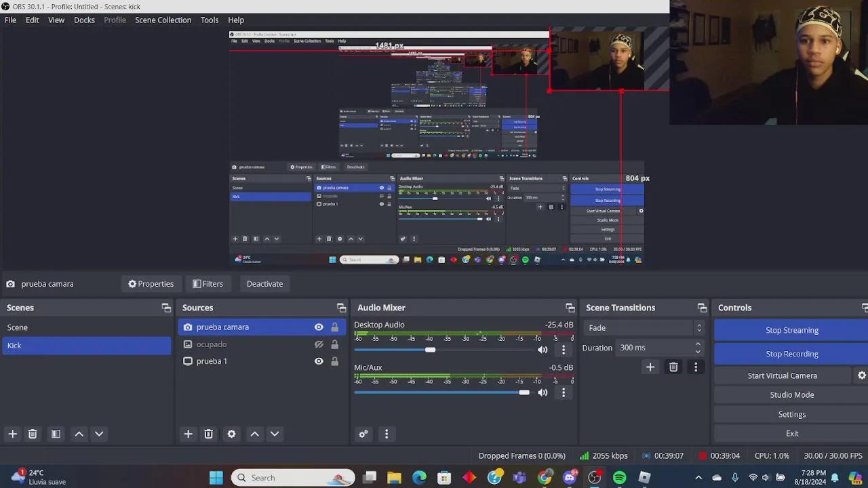Screen dimensions: 868x488
Task: Move source up arrow in Sources panel
Action: 254,434
